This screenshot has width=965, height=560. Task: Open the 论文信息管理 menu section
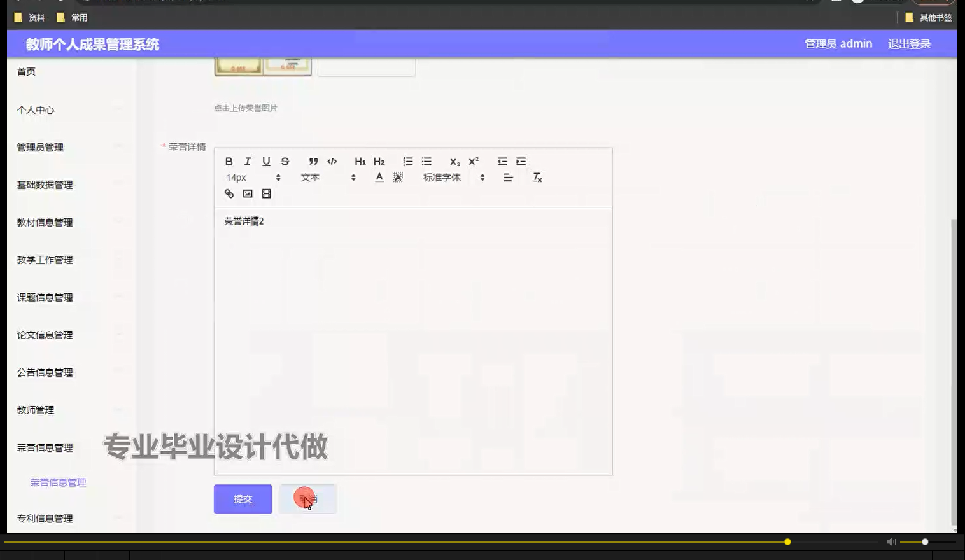point(44,335)
